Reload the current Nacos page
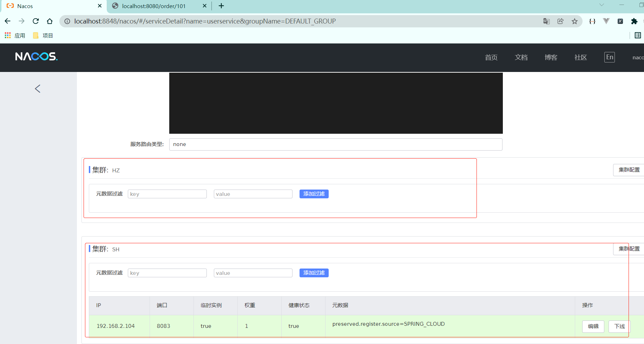The image size is (644, 344). click(x=35, y=21)
